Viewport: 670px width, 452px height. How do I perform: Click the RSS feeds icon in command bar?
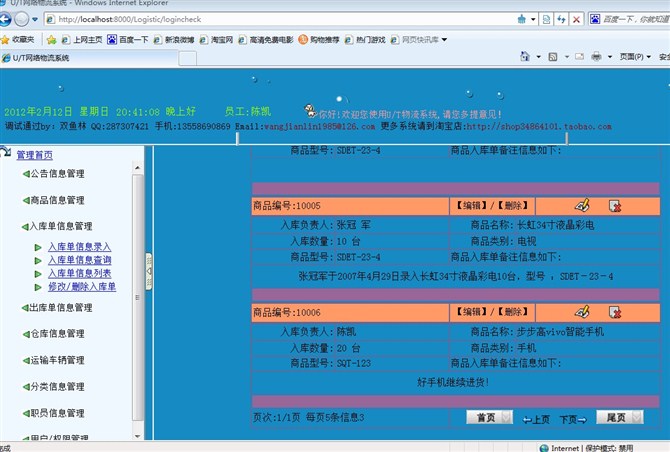(x=553, y=57)
